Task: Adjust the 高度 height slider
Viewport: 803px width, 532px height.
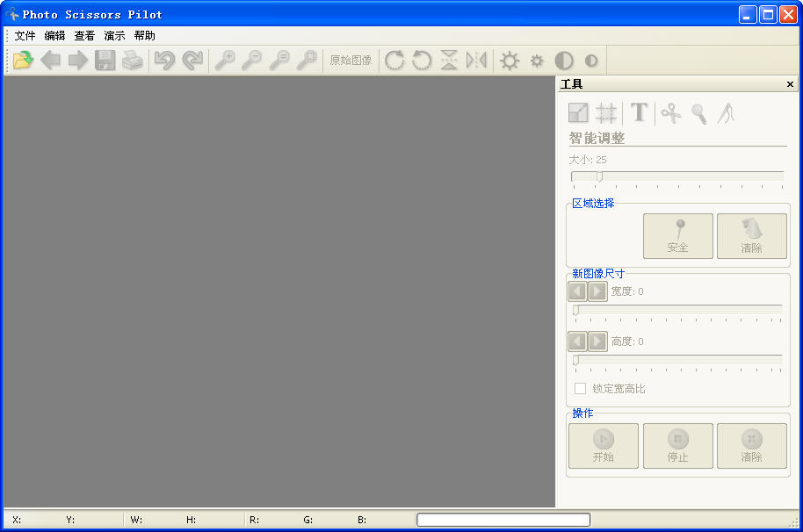Action: [x=678, y=360]
